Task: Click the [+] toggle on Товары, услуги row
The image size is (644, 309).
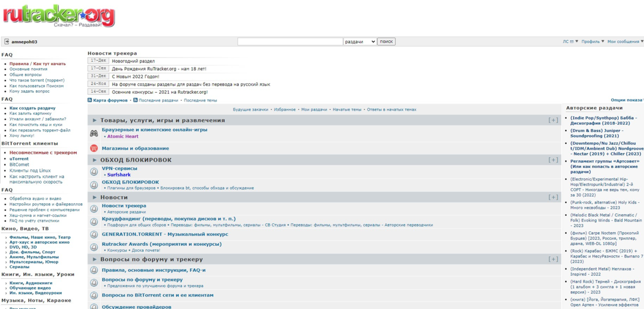Action: coord(553,120)
